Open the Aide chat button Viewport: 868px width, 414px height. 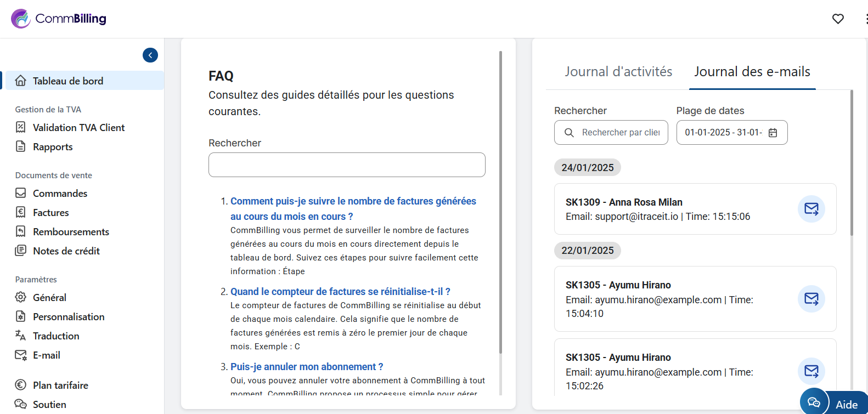coord(833,404)
